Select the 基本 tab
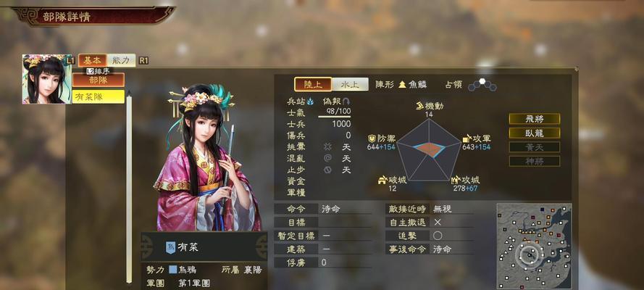Screen dimensions: 644x290 coord(93,60)
